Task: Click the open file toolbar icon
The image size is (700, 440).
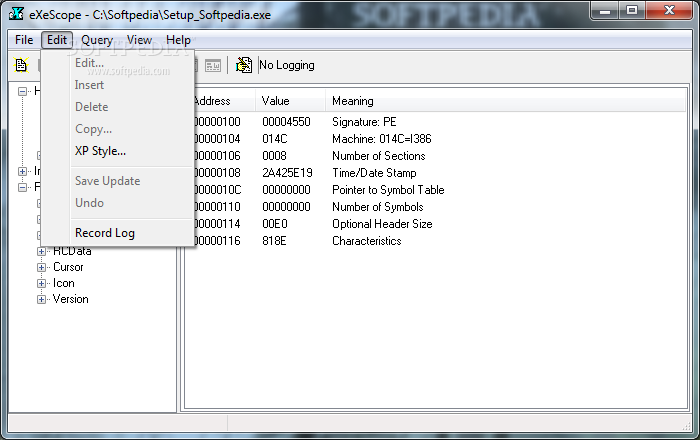Action: click(21, 65)
